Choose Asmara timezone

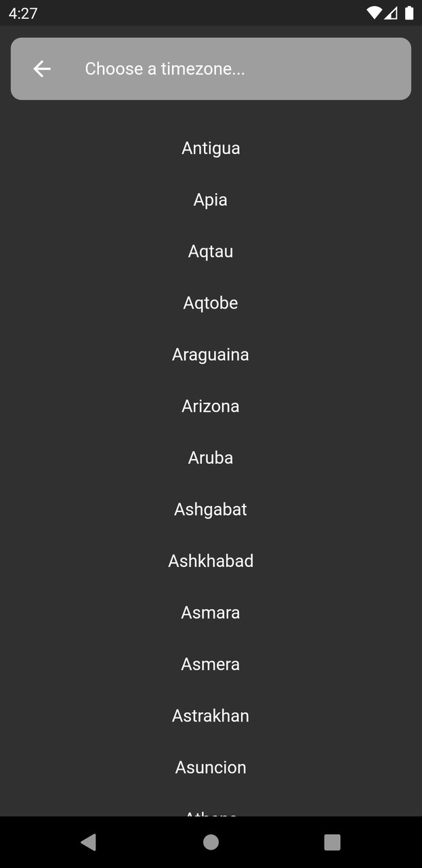211,612
